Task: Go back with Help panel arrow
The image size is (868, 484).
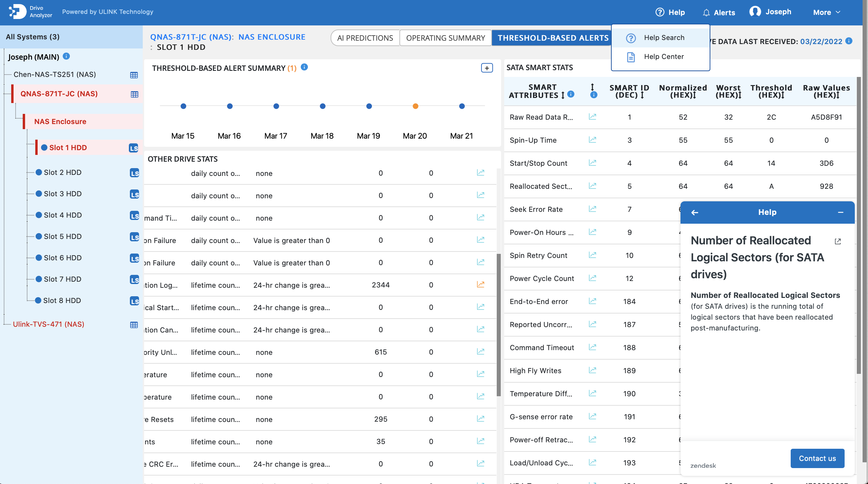Action: (x=695, y=213)
